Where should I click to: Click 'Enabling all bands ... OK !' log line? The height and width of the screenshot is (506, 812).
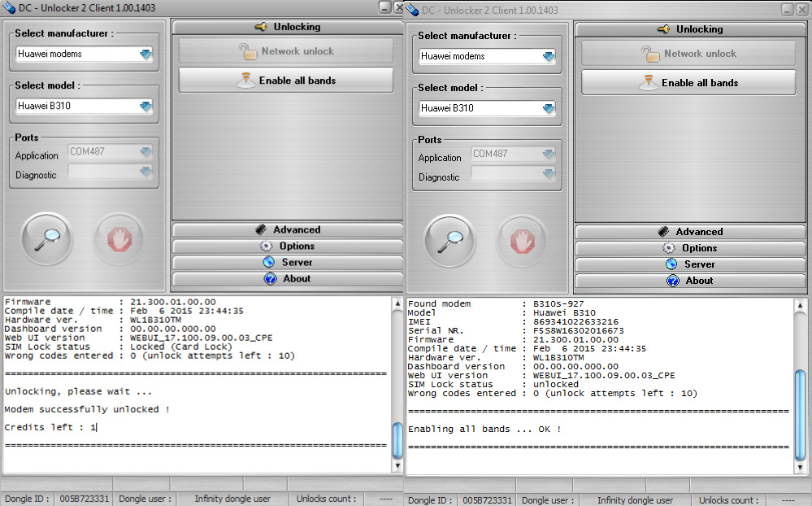tap(484, 430)
